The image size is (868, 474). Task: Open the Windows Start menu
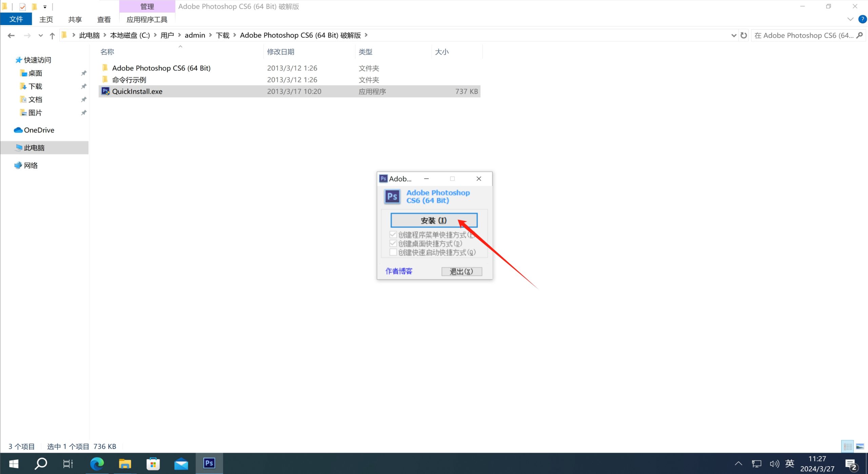[14, 463]
